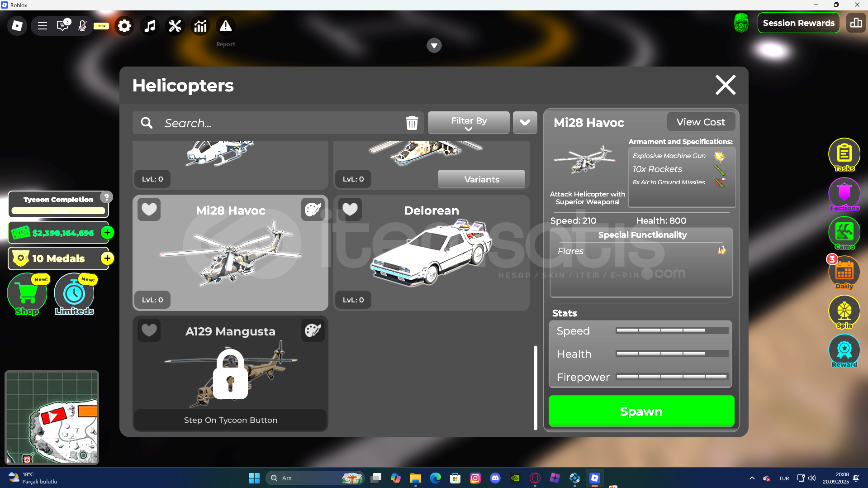Click the Tycoon Completion progress bar
The width and height of the screenshot is (868, 488).
(58, 211)
